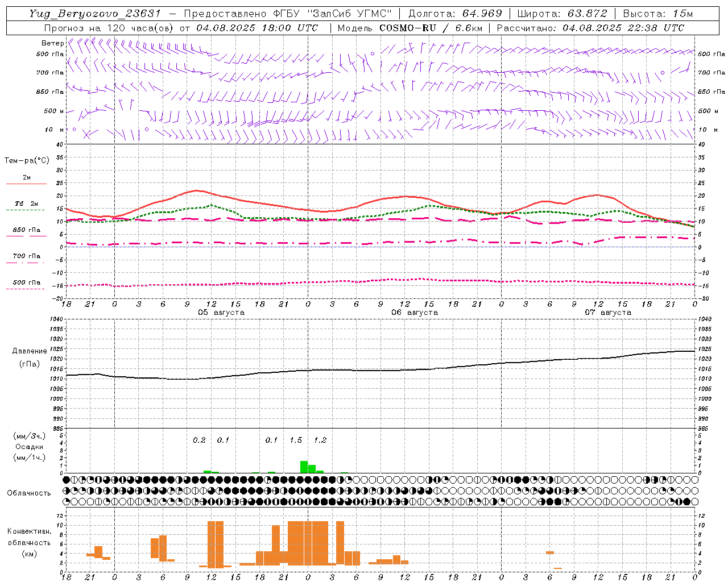This screenshot has width=728, height=582.
Task: Click the Широта: 63.872 header value
Action: (562, 14)
